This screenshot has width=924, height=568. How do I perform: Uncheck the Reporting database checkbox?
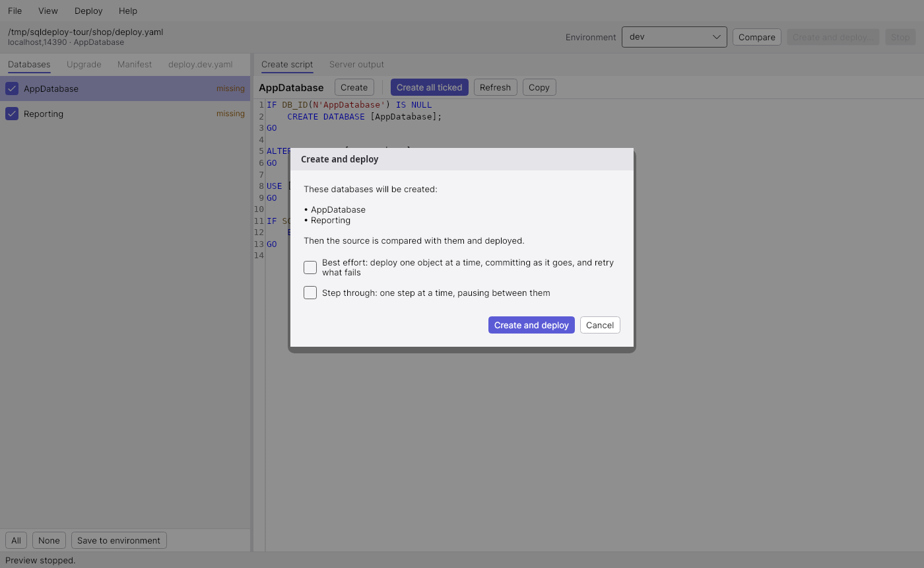12,114
